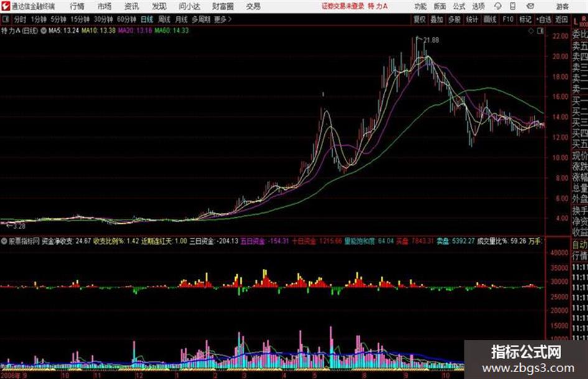Switch to the 15分钟 period tab

pyautogui.click(x=80, y=19)
